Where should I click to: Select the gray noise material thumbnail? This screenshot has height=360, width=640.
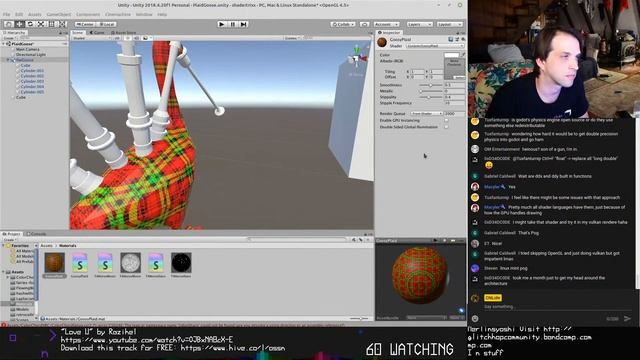pyautogui.click(x=130, y=262)
